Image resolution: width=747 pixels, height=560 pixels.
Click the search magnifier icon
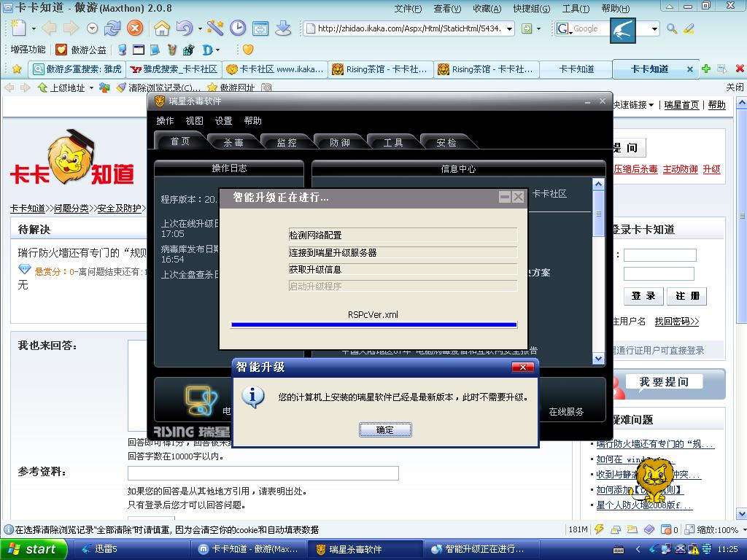click(x=672, y=28)
